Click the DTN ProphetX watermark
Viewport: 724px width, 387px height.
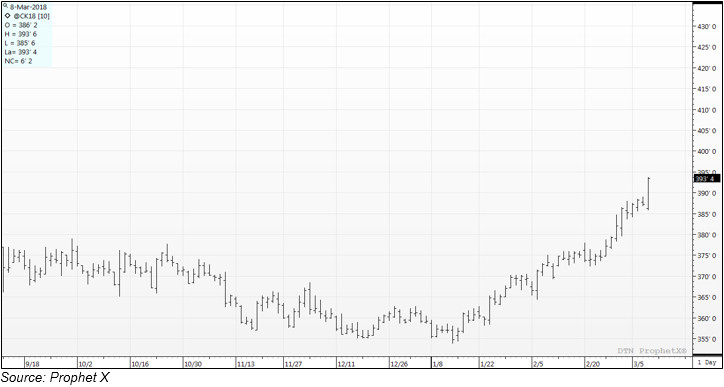pos(652,351)
